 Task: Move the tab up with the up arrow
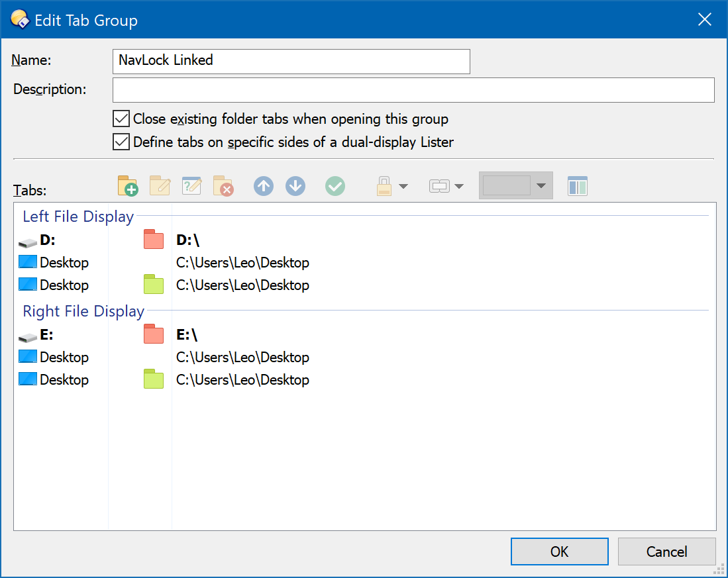264,186
